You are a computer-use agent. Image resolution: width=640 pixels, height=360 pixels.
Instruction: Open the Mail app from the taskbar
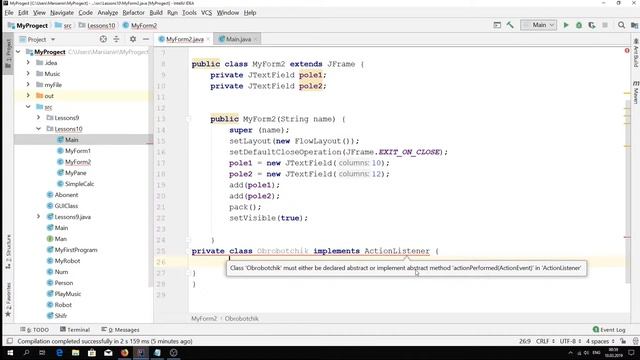pyautogui.click(x=108, y=353)
